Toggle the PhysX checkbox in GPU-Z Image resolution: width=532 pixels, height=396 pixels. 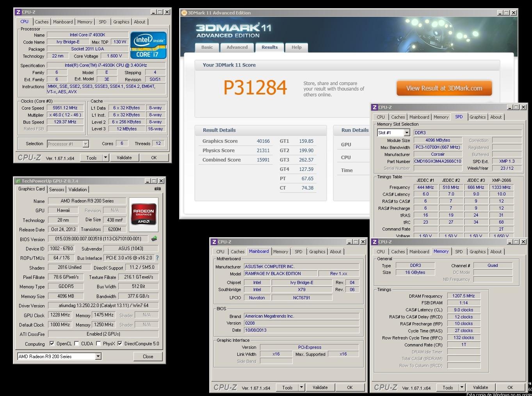point(99,344)
